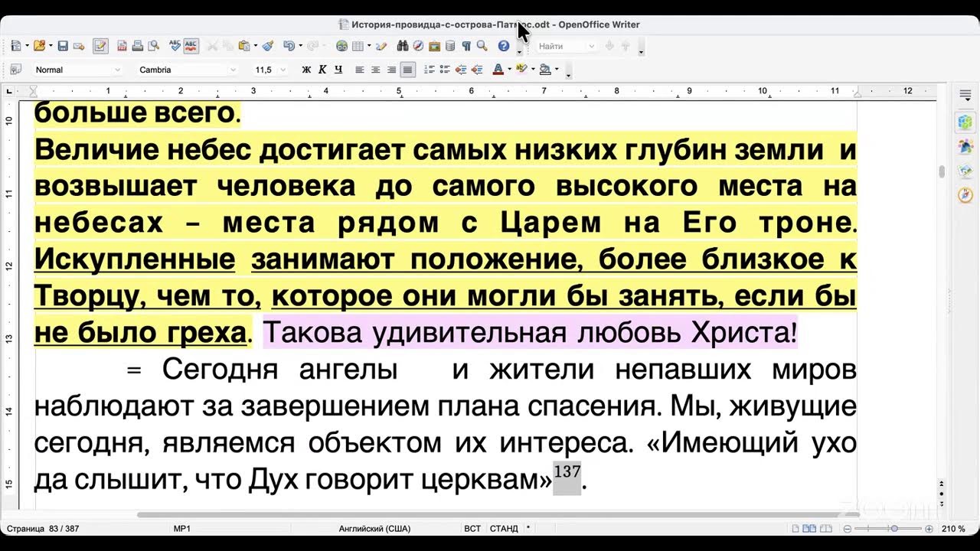Open Highlighting color dropdown arrow

[533, 70]
